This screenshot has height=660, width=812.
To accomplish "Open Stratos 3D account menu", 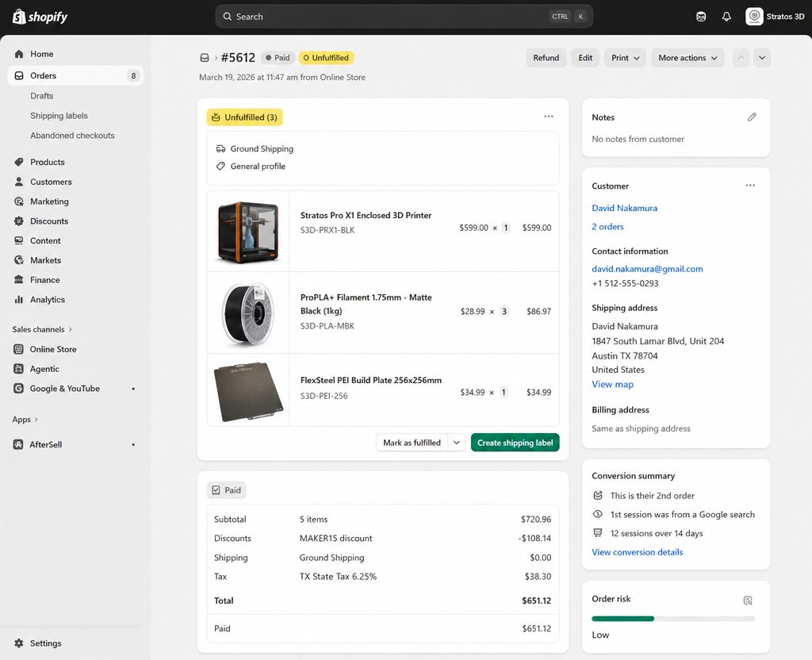I will (775, 17).
